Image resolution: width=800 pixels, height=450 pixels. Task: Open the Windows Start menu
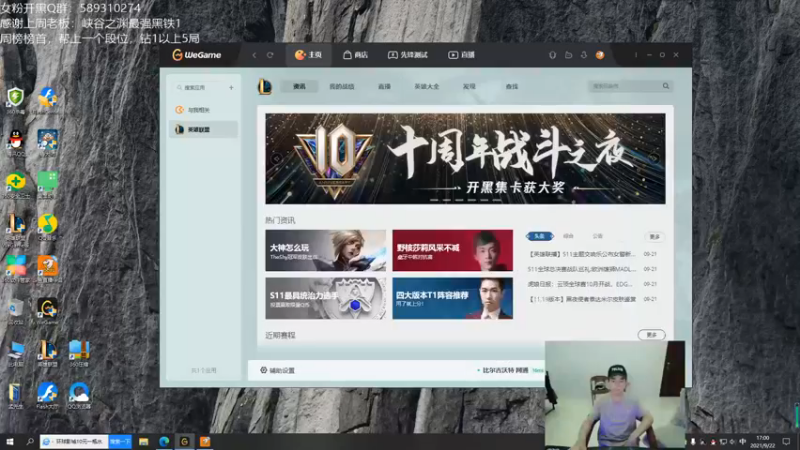click(x=9, y=442)
